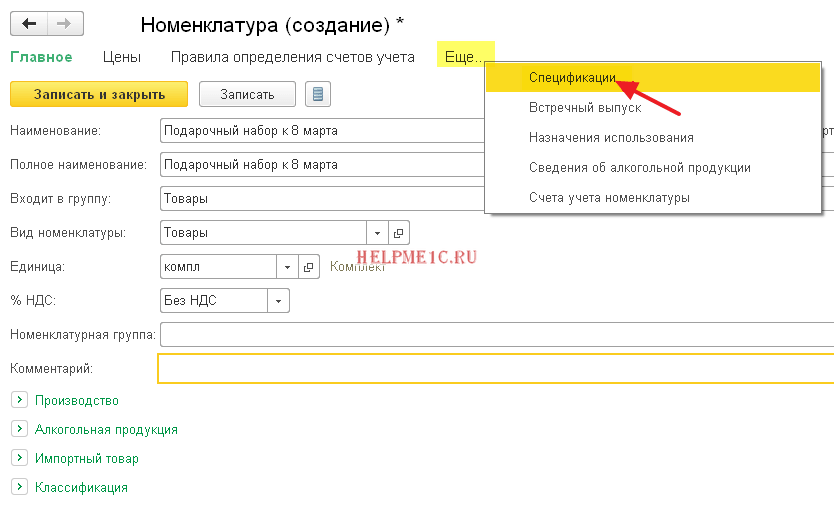Open the Вид номенклатуры dropdown arrow
Screen dimensions: 834x515
[x=378, y=233]
